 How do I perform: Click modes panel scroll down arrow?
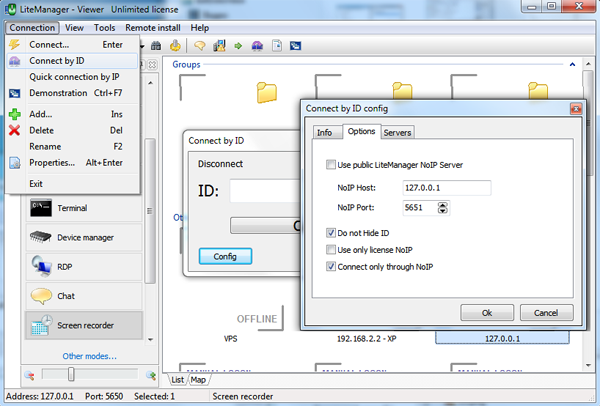click(x=150, y=339)
